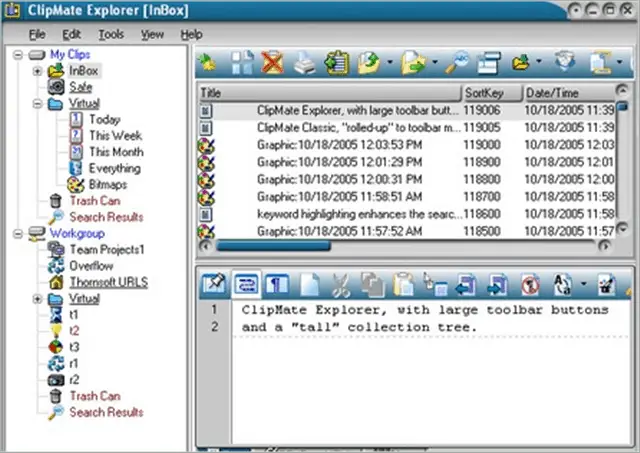Viewport: 640px width, 453px height.
Task: Collapse the My Clips tree node
Action: click(x=18, y=54)
